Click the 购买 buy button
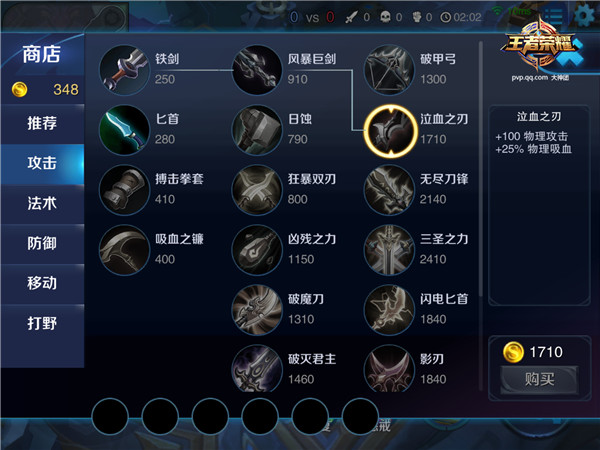This screenshot has height=450, width=600. point(540,380)
